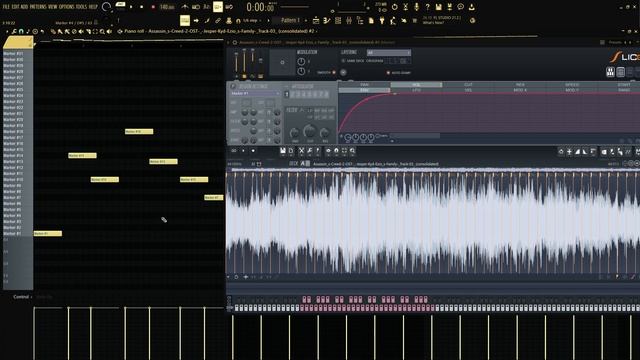Open the Slicex LAYERING All dropdown
The image size is (640, 360).
tap(389, 53)
